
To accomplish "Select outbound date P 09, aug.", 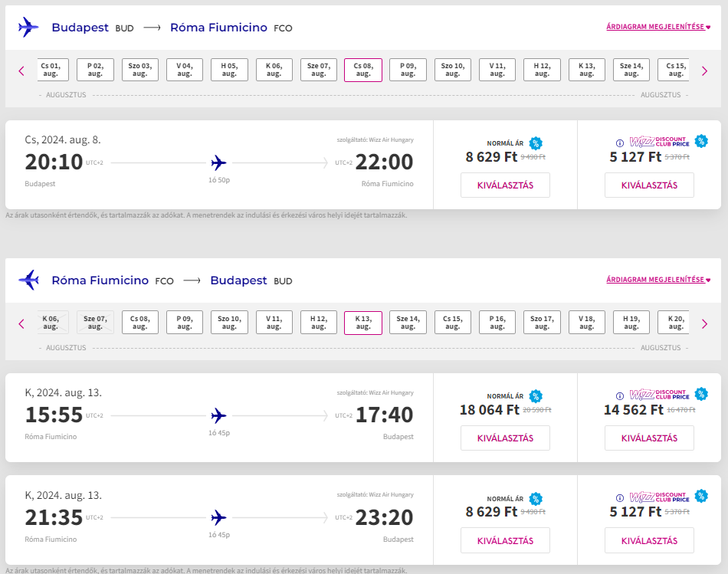I will [x=408, y=70].
